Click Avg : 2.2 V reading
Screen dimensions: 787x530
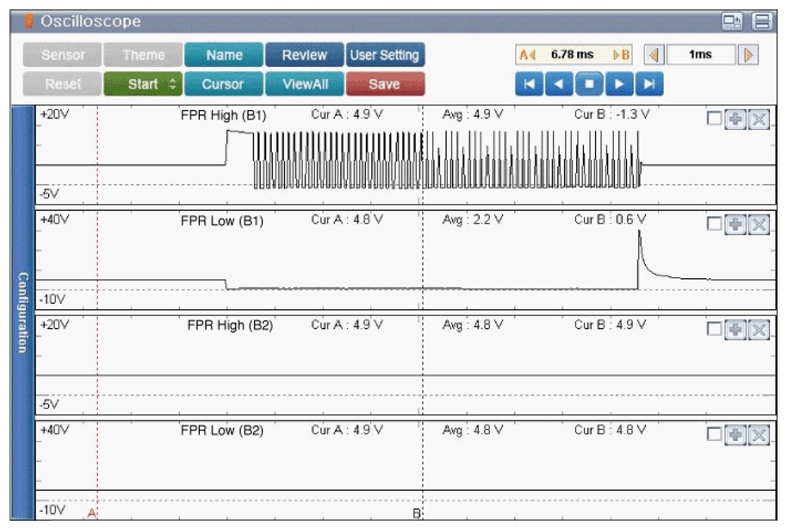(x=472, y=219)
